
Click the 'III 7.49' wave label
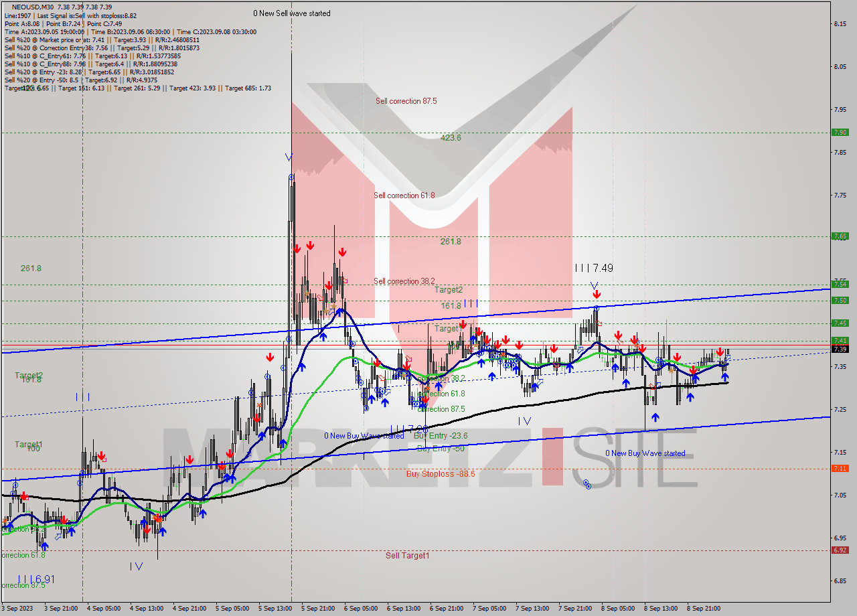click(594, 268)
